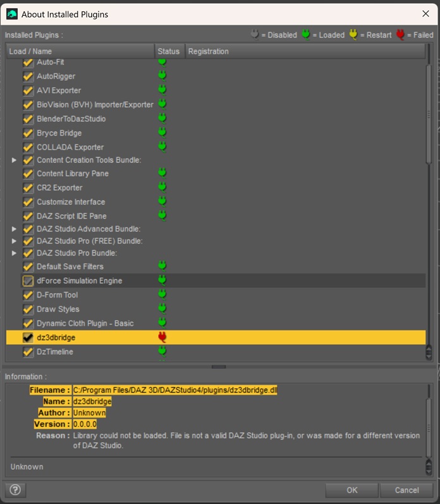Toggle the DzTimeline checkbox

pos(28,352)
